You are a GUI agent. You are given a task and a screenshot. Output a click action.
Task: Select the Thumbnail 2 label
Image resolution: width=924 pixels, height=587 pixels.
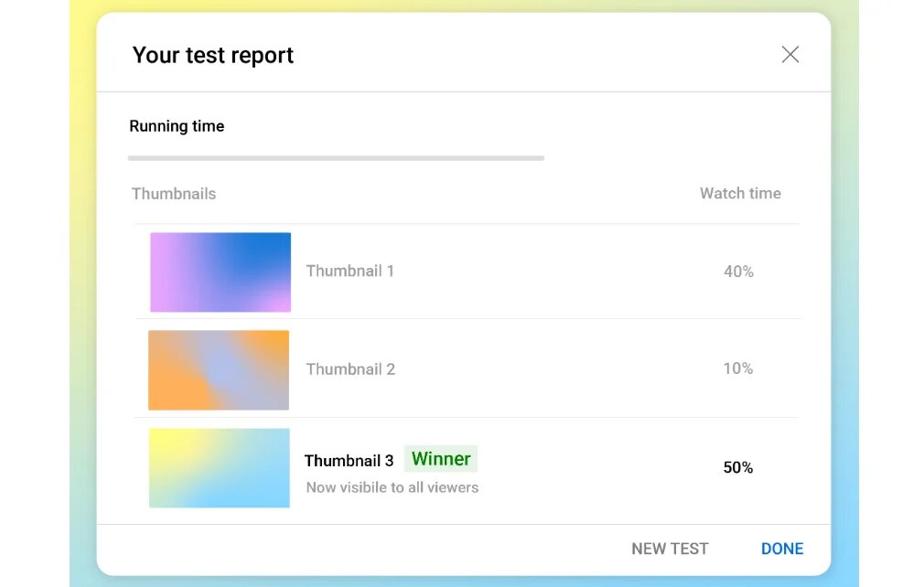click(x=350, y=368)
